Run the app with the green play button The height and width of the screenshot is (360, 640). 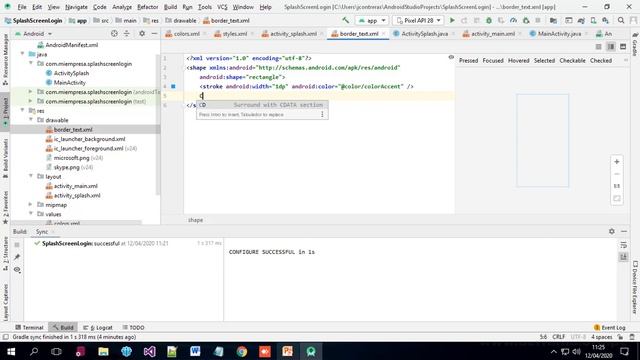point(452,20)
